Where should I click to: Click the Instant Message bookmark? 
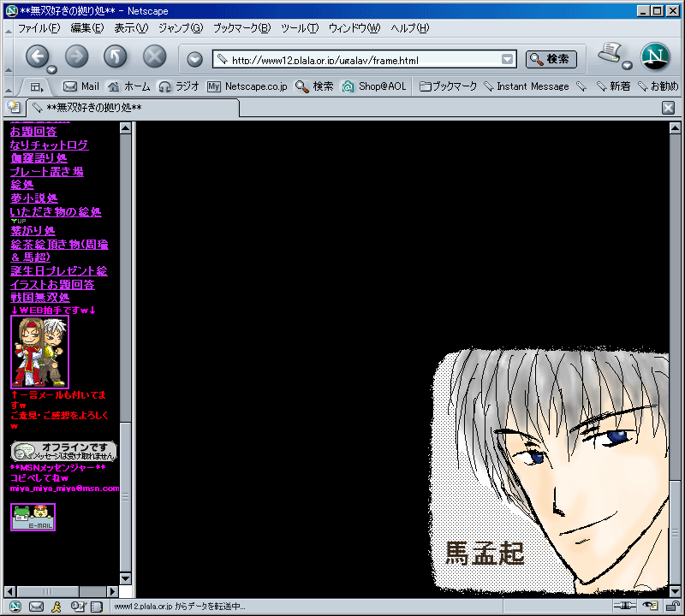click(x=527, y=86)
